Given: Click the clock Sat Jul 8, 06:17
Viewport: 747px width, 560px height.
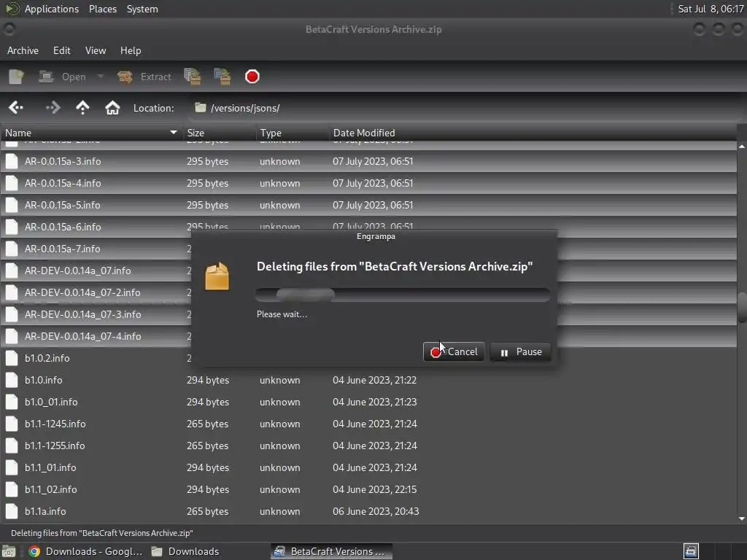Looking at the screenshot, I should tap(711, 9).
